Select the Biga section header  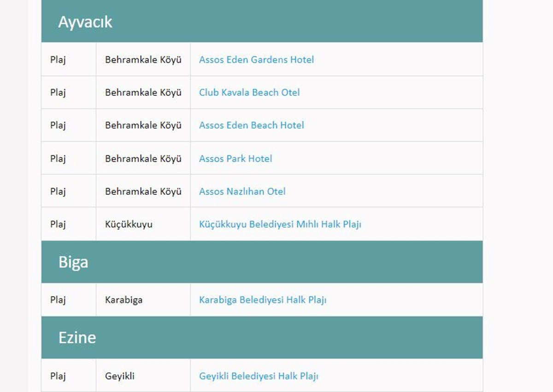[x=262, y=262]
